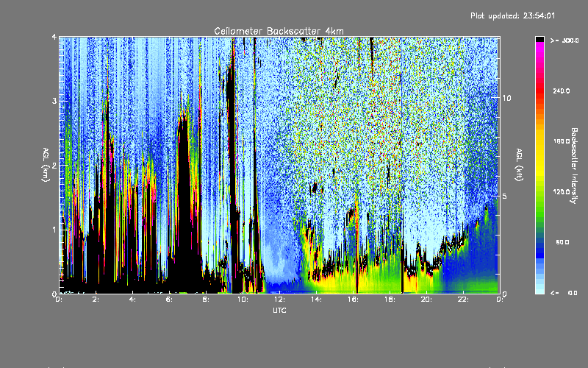Click the '20:' hour tick label
Image resolution: width=588 pixels, height=368 pixels.
click(x=427, y=300)
